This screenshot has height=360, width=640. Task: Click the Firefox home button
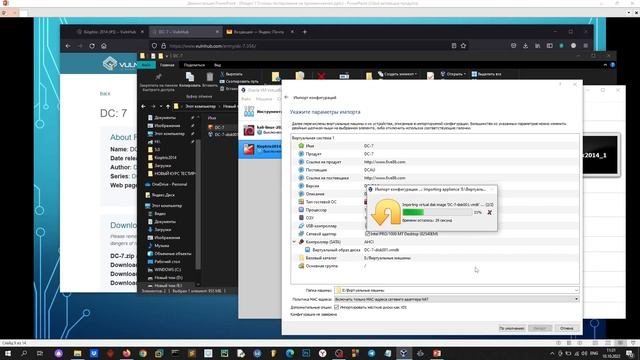(104, 46)
